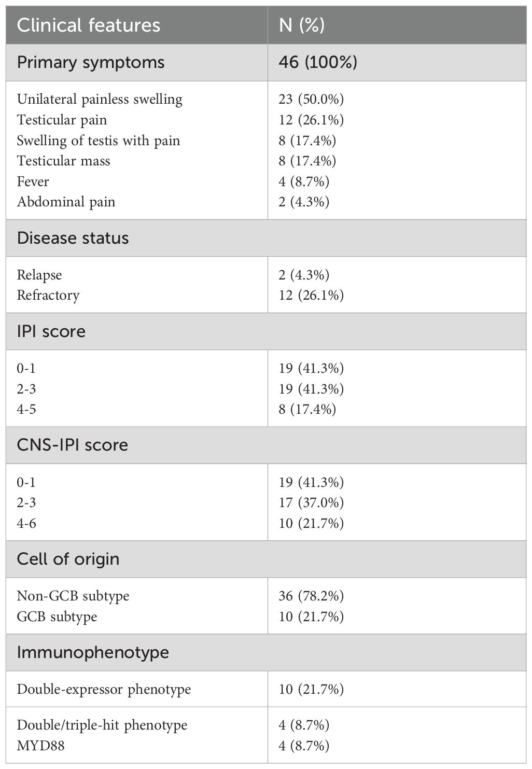Image resolution: width=532 pixels, height=769 pixels.
Task: Click the 46 (100%) total cell
Action: tap(318, 63)
